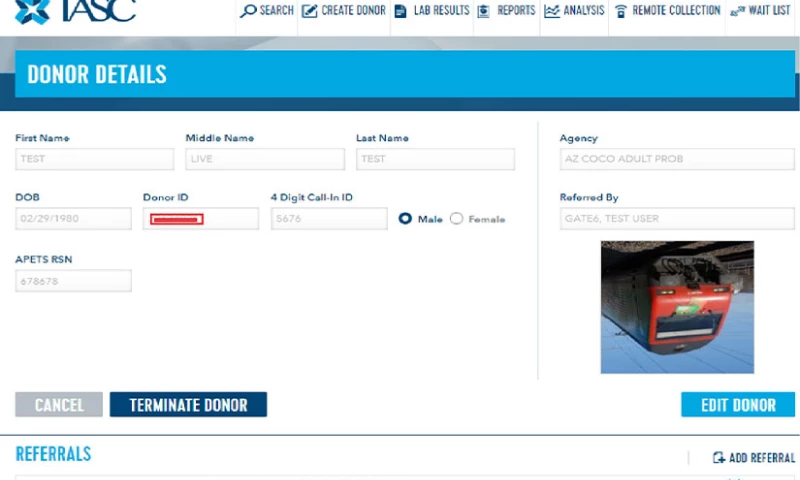Viewport: 800px width, 480px height.
Task: Click the Wait List icon
Action: coord(737,11)
